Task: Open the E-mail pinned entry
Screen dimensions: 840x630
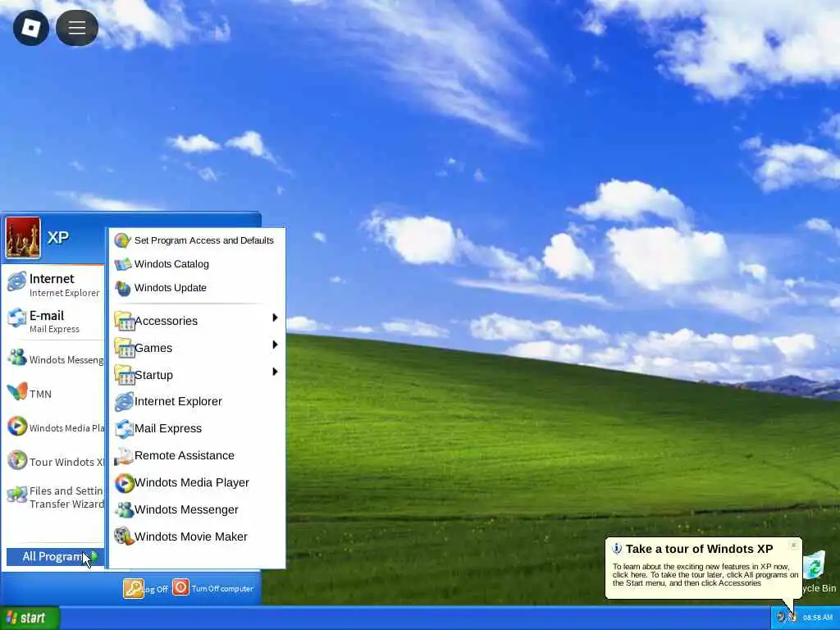Action: (53, 322)
